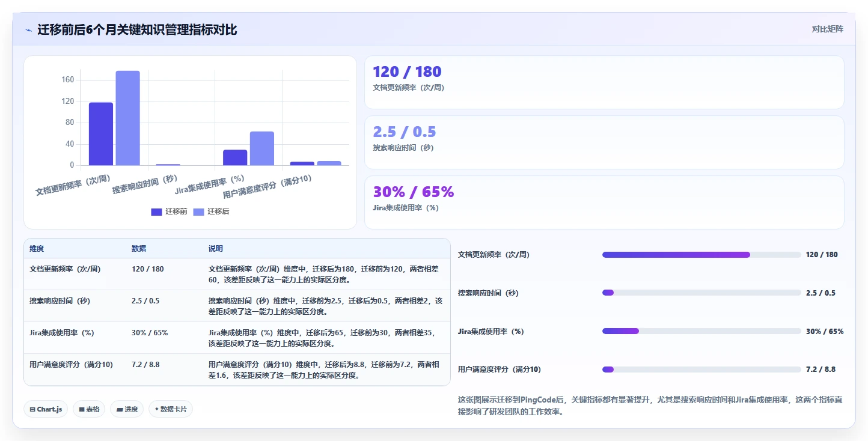The image size is (868, 441).
Task: Click the 迁移后 bar for 文档更新频率
Action: tap(127, 118)
